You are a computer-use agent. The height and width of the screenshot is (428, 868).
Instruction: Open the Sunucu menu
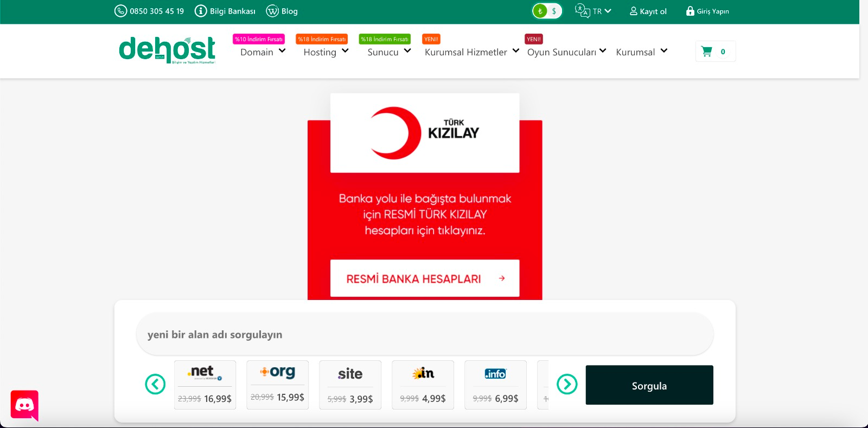point(383,52)
